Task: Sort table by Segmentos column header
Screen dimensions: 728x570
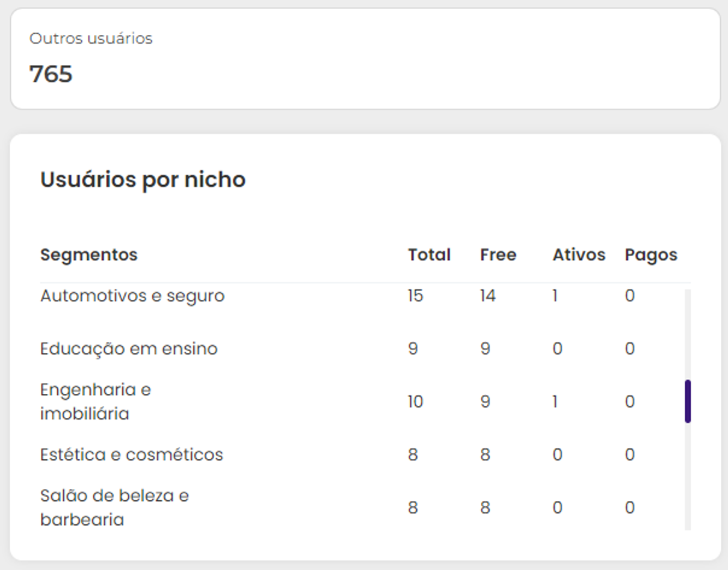Action: tap(88, 254)
